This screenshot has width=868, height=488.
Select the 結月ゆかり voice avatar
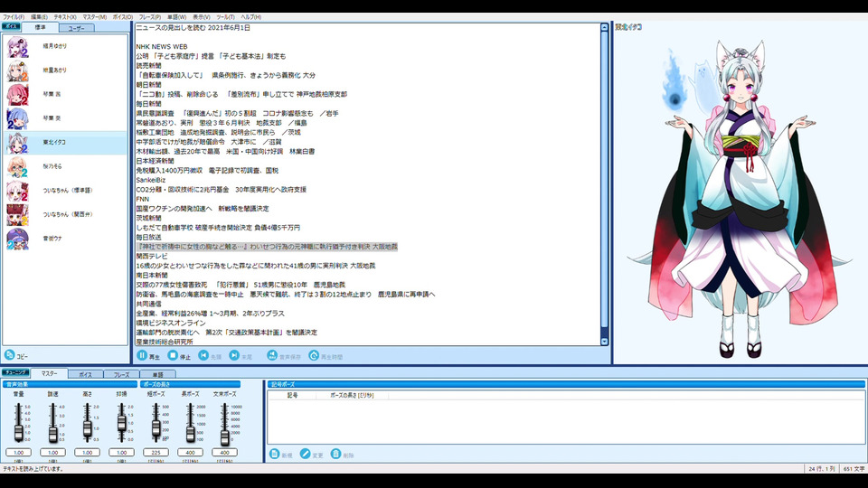pyautogui.click(x=17, y=47)
